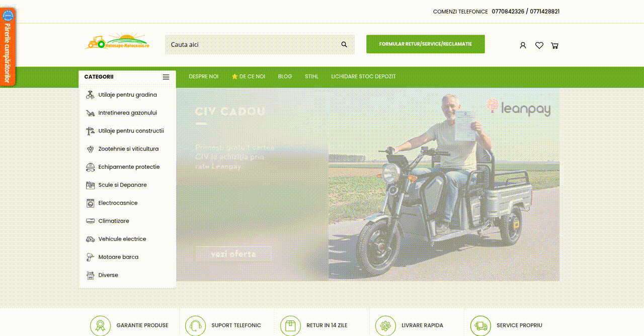Image resolution: width=644 pixels, height=336 pixels.
Task: Open Scule si Depanare category
Action: point(123,185)
